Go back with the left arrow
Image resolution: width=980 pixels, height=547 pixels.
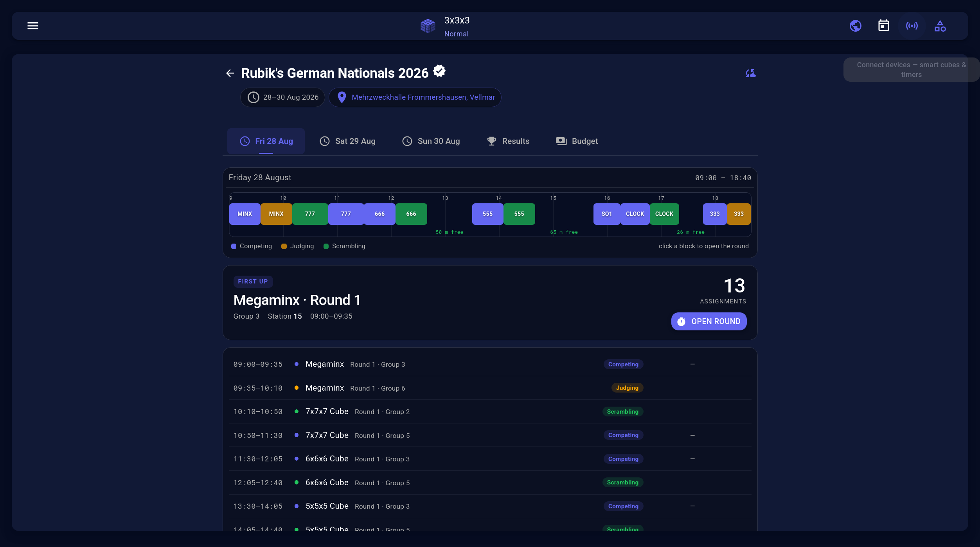[230, 73]
